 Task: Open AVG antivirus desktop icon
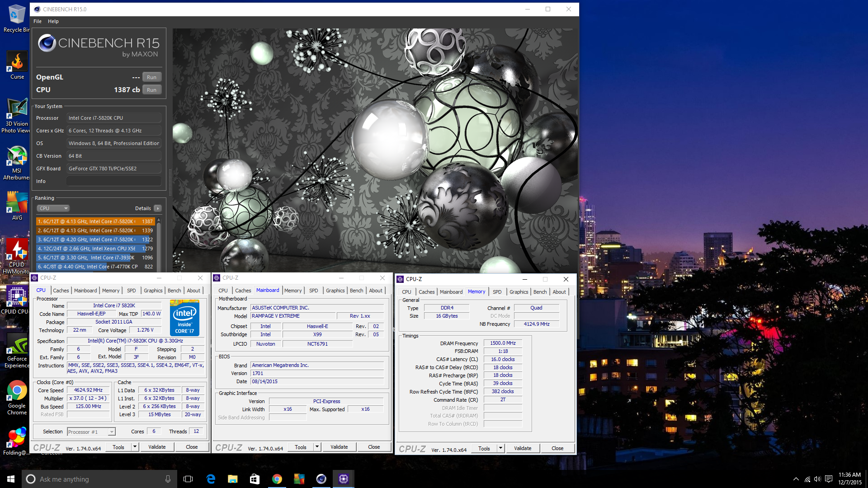pos(17,206)
